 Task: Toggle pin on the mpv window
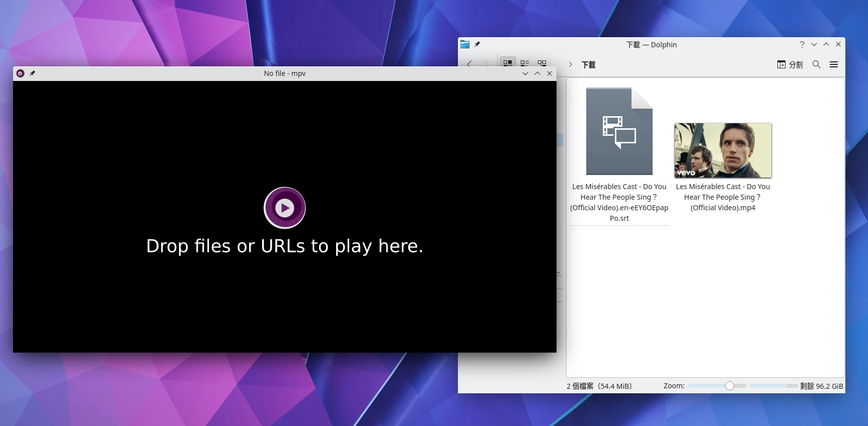32,73
